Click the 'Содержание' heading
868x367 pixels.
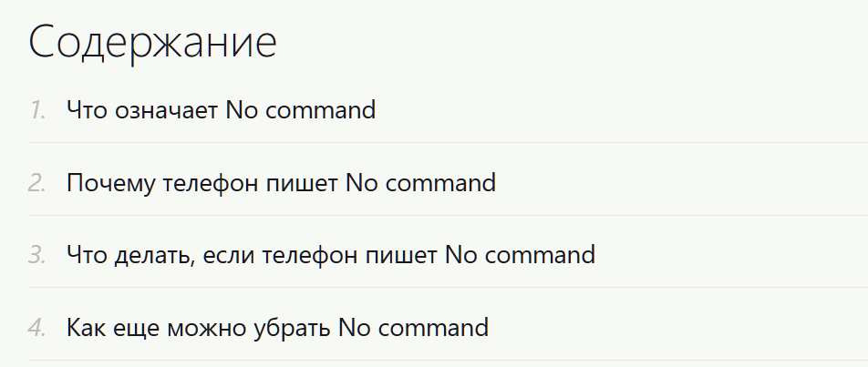tap(152, 42)
